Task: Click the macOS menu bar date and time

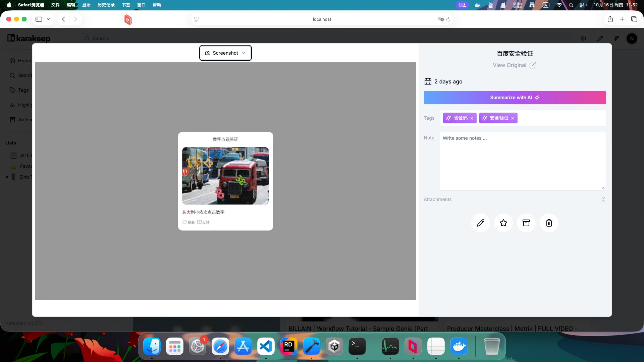Action: tap(615, 5)
